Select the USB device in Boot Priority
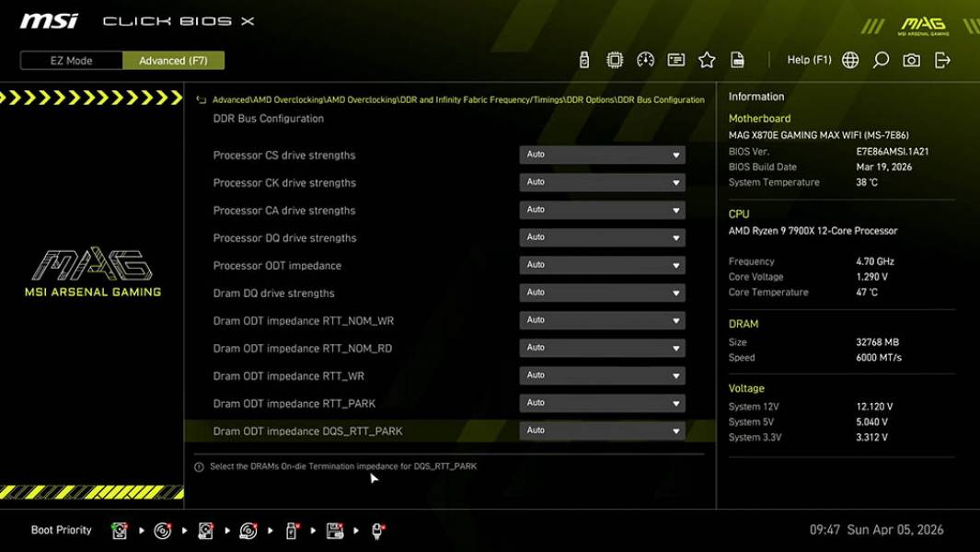Image resolution: width=980 pixels, height=552 pixels. [x=290, y=530]
